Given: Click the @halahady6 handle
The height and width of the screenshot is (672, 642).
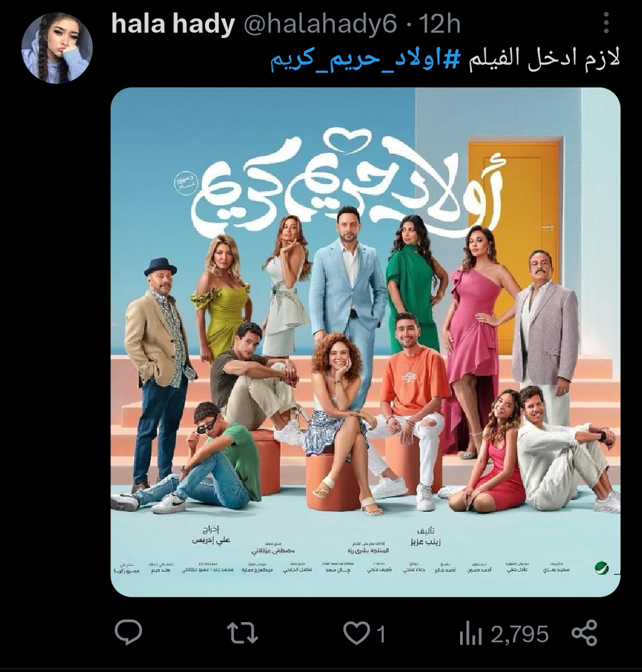Looking at the screenshot, I should click(x=320, y=24).
